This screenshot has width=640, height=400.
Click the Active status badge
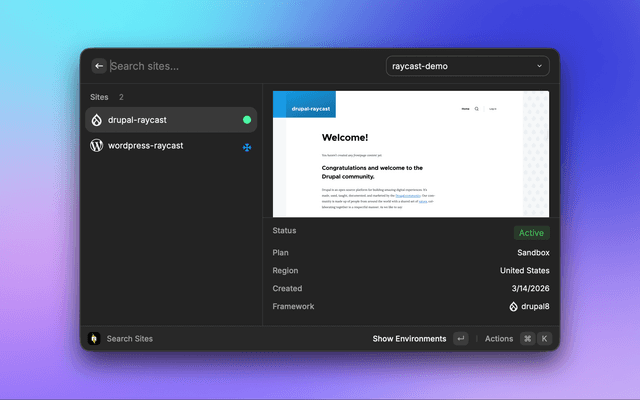(531, 233)
